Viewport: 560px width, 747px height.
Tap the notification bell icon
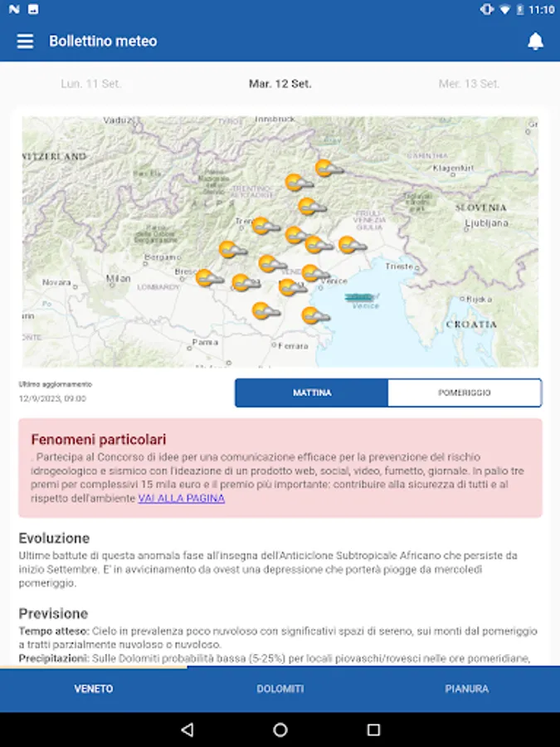[535, 41]
